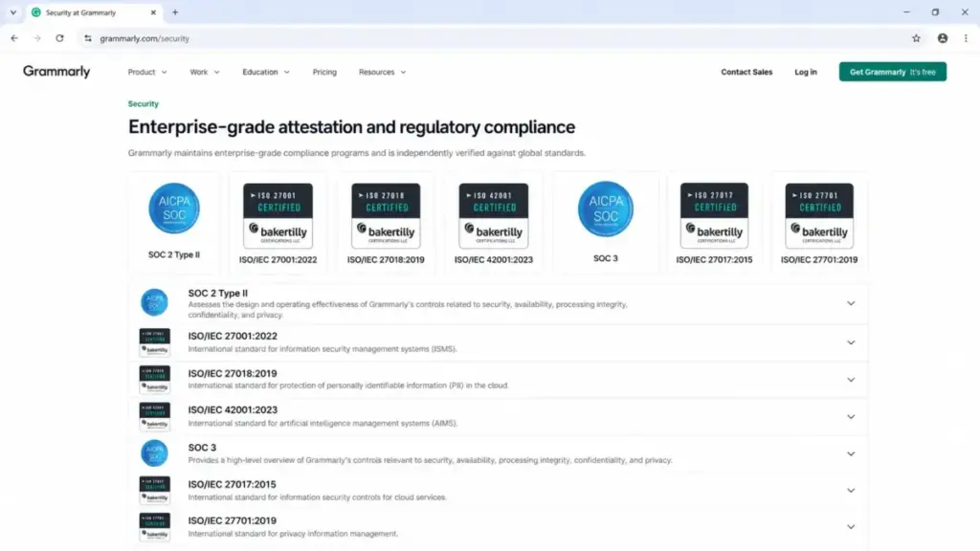Click the Log in link
The height and width of the screenshot is (551, 980).
coord(806,72)
